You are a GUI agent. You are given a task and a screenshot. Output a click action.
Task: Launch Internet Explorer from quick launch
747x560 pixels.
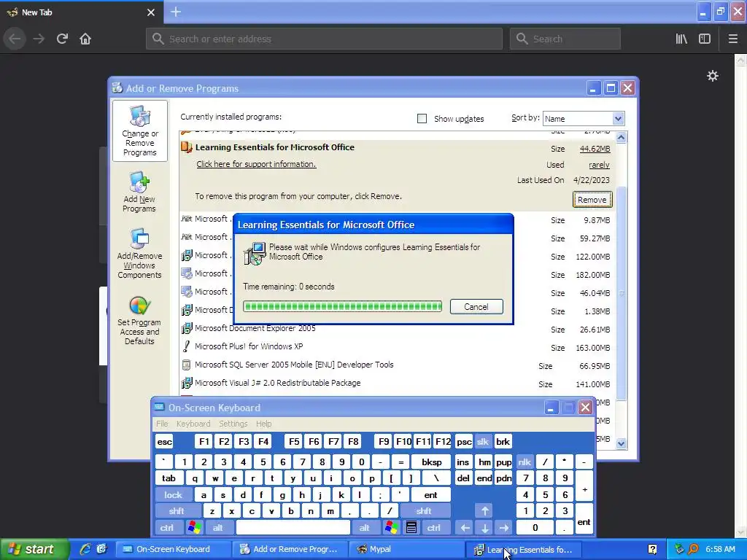coord(85,549)
